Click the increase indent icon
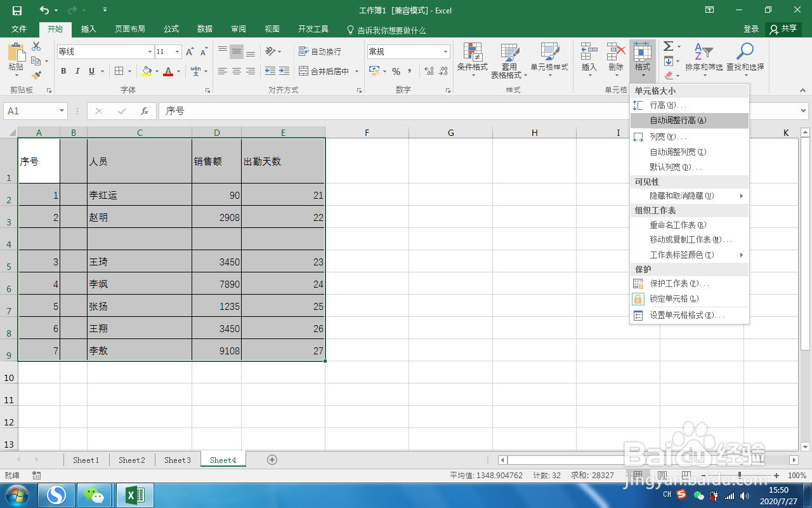Screen dimensions: 812x508 coord(284,71)
